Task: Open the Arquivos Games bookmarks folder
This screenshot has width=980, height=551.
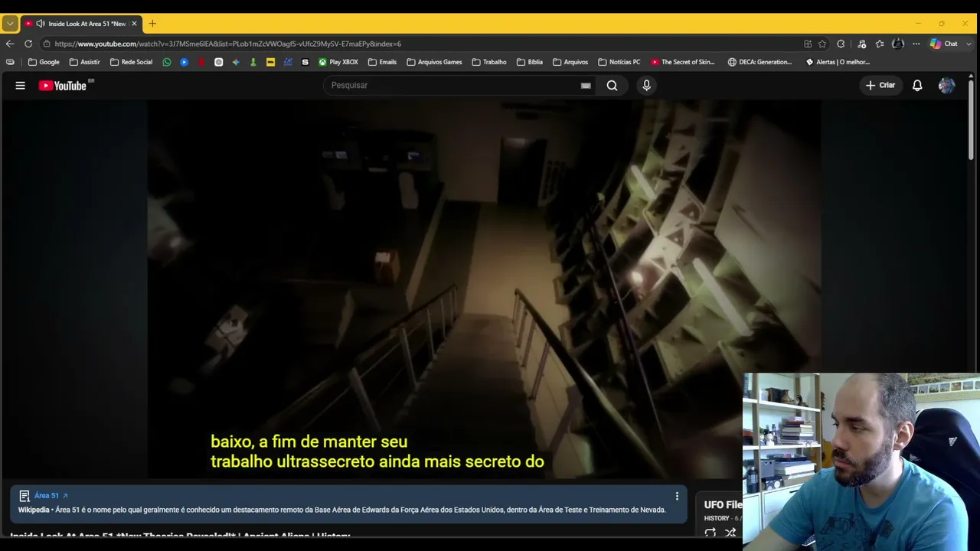Action: pos(434,62)
